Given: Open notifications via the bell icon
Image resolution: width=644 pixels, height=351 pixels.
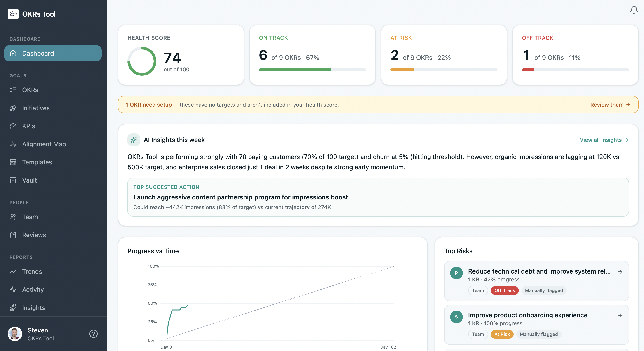Looking at the screenshot, I should (634, 10).
